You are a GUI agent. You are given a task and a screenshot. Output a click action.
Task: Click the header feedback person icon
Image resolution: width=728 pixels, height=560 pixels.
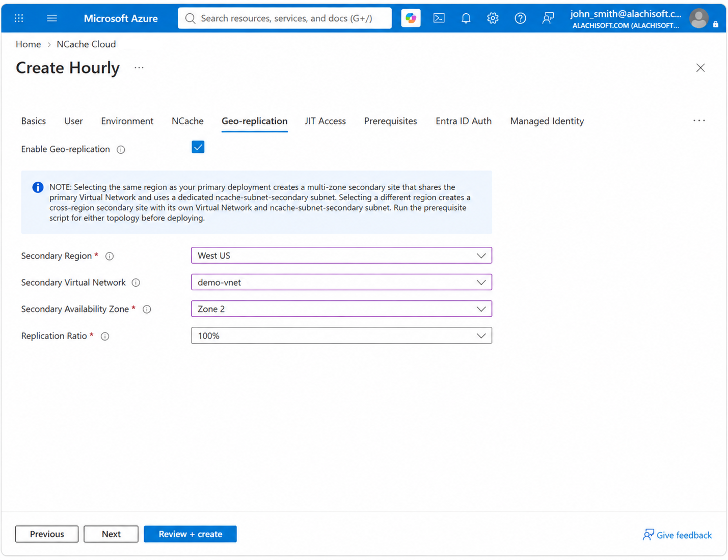coord(548,18)
